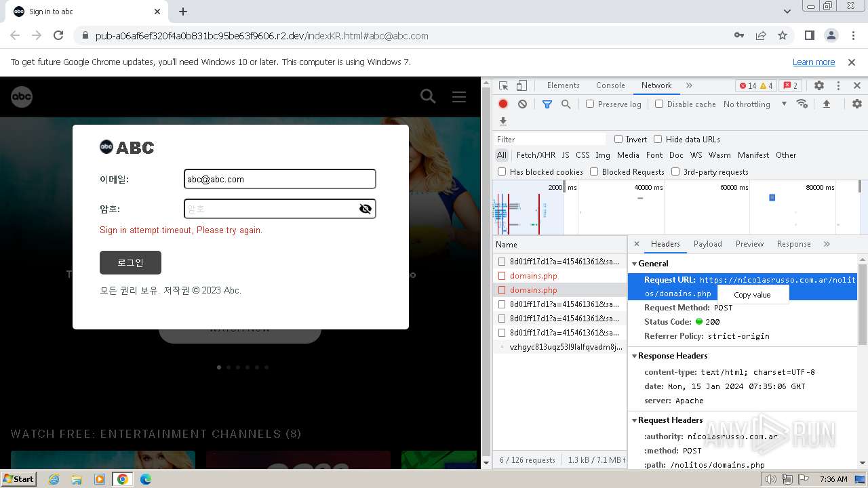This screenshot has width=868, height=488.
Task: Focus the network Filter text box
Action: [549, 139]
